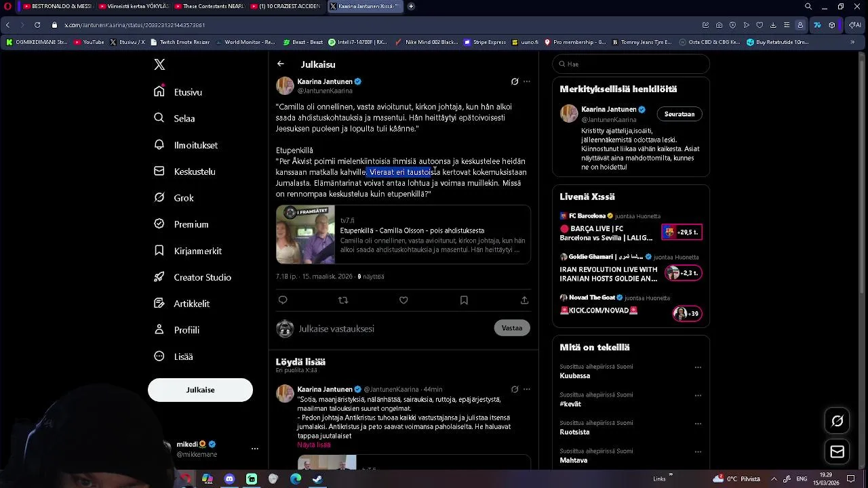Open more options for Kuubassa trend
Viewport: 868px width, 488px height.
698,367
